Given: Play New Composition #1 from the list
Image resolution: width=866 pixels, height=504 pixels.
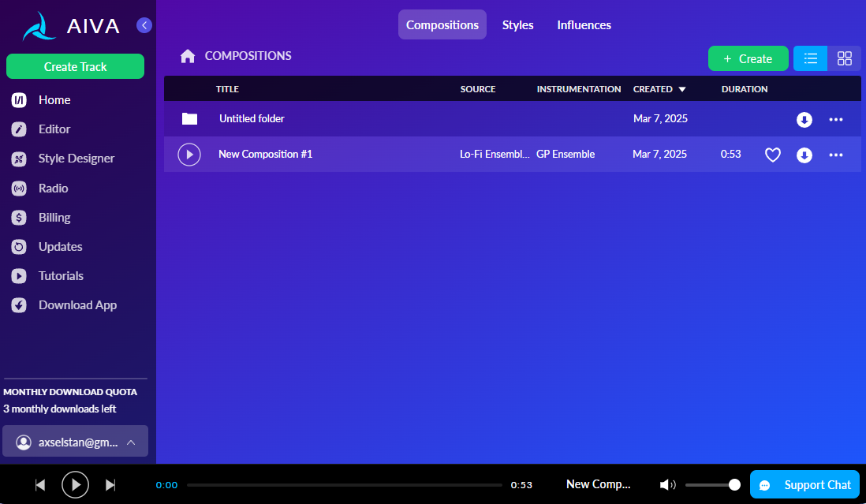Looking at the screenshot, I should click(x=189, y=155).
